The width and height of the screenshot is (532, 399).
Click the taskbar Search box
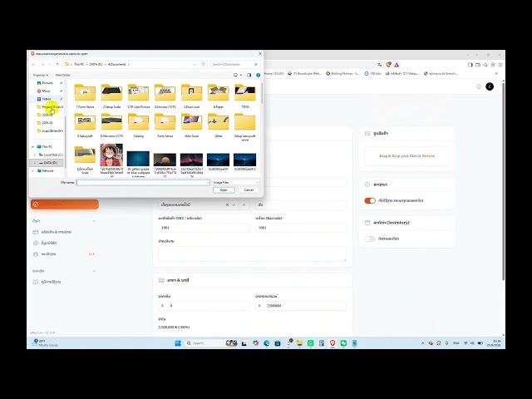(205, 343)
